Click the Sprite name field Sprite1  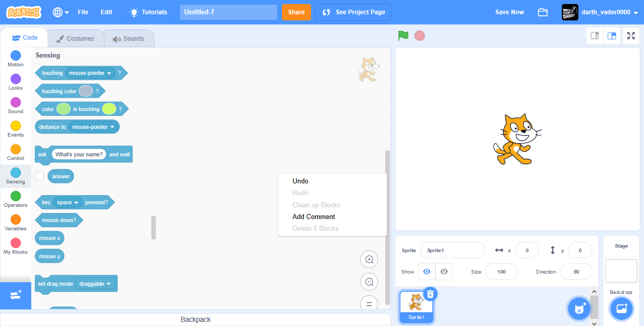pyautogui.click(x=453, y=250)
